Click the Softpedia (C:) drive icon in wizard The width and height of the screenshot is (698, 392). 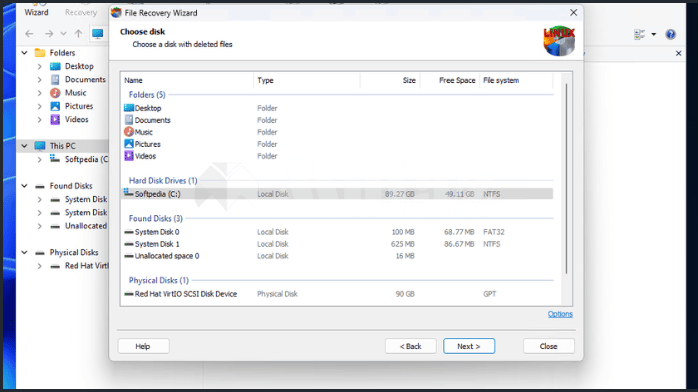(x=128, y=193)
